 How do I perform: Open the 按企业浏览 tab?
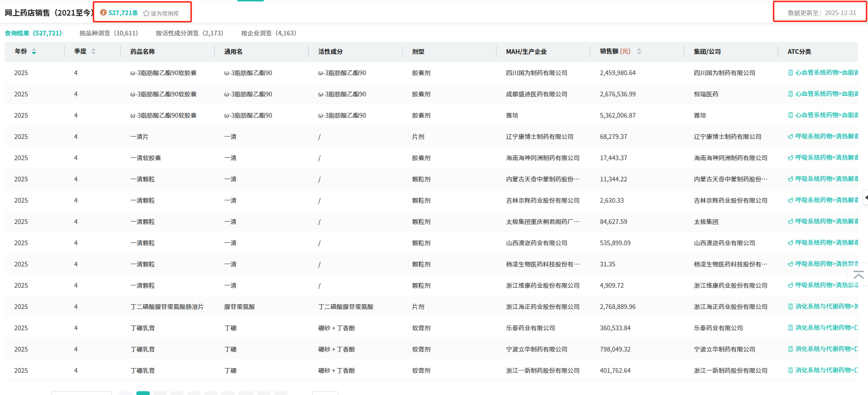point(268,33)
